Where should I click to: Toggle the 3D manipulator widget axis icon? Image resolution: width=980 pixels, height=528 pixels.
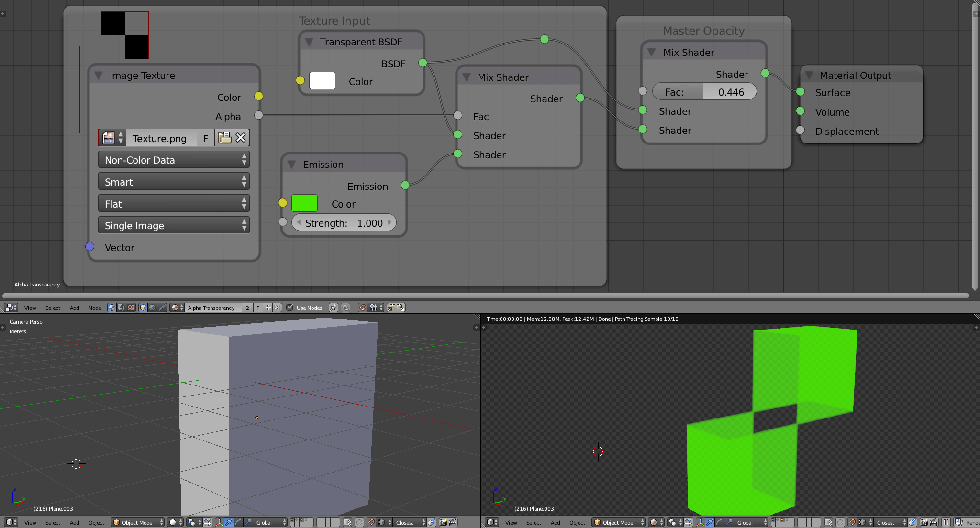[x=219, y=522]
